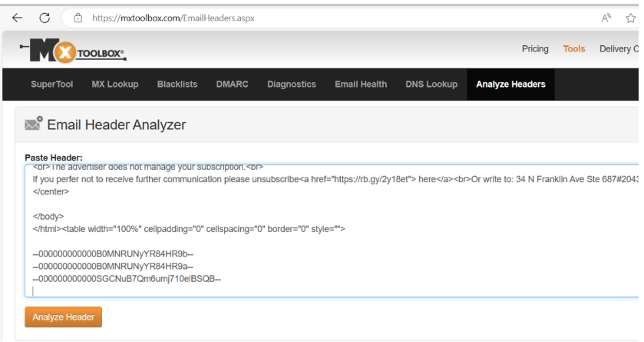Click the Paste Header label

(54, 158)
